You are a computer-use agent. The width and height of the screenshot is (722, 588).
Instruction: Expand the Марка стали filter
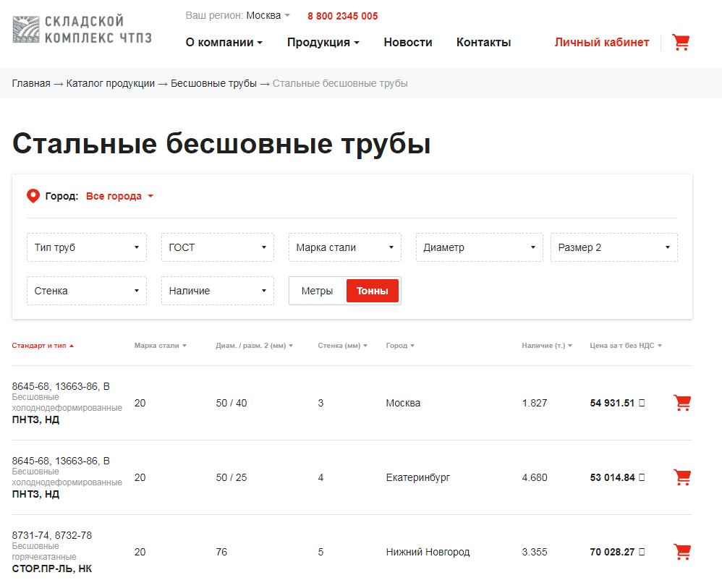(344, 247)
